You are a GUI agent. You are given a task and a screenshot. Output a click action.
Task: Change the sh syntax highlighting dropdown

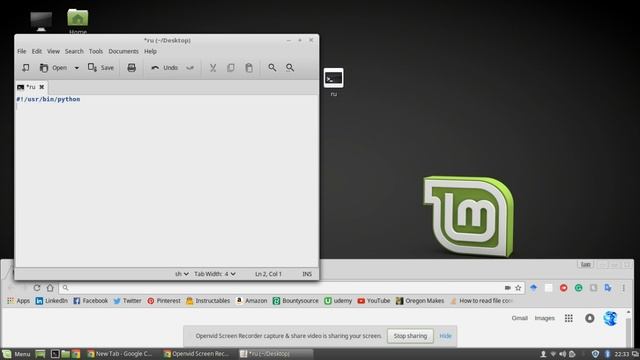[182, 274]
